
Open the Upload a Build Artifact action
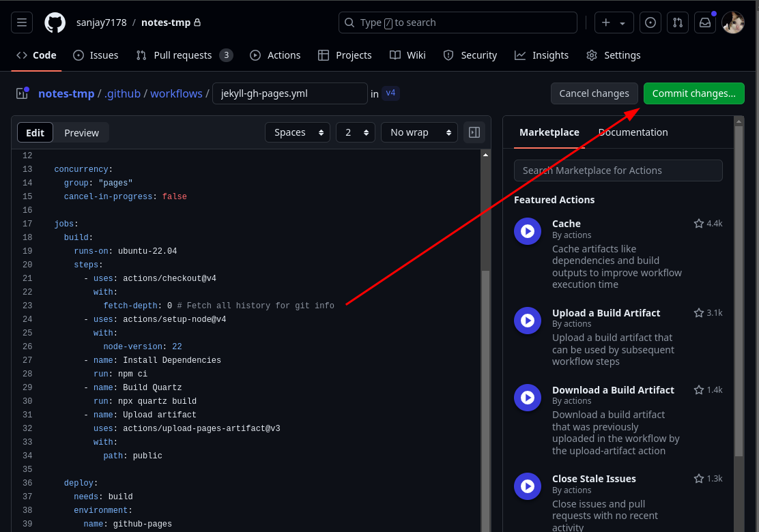click(x=605, y=313)
